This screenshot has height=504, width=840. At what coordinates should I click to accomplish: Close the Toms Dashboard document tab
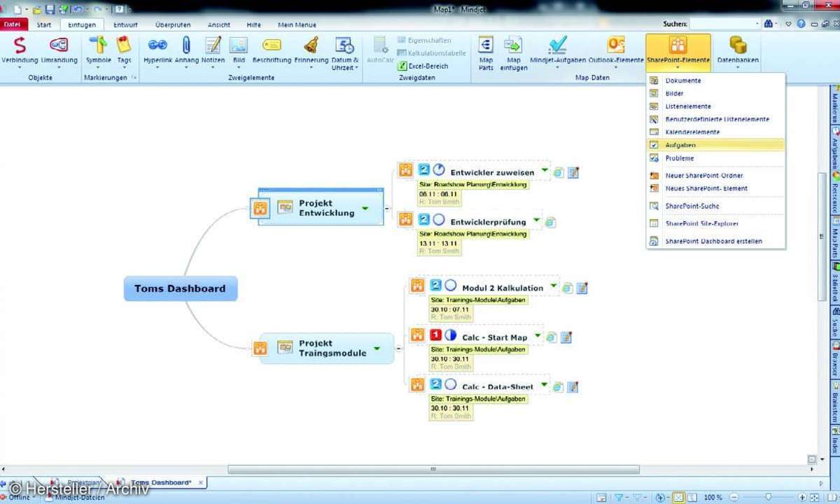(201, 482)
